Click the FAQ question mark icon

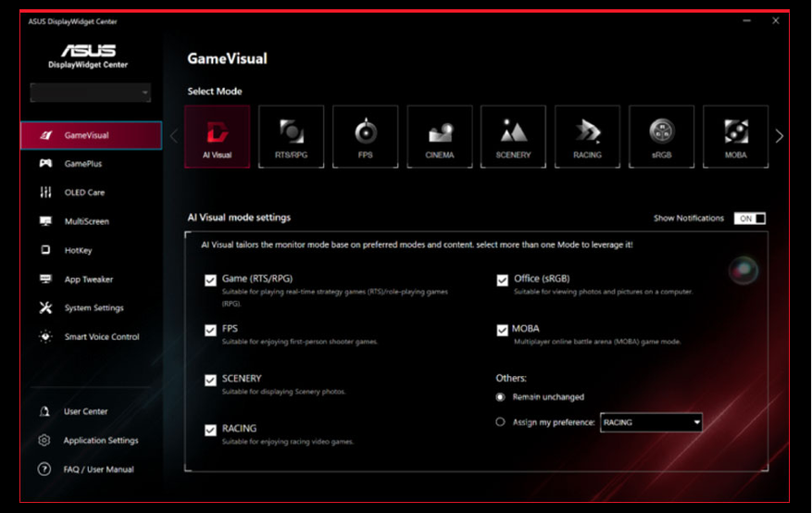pos(44,469)
